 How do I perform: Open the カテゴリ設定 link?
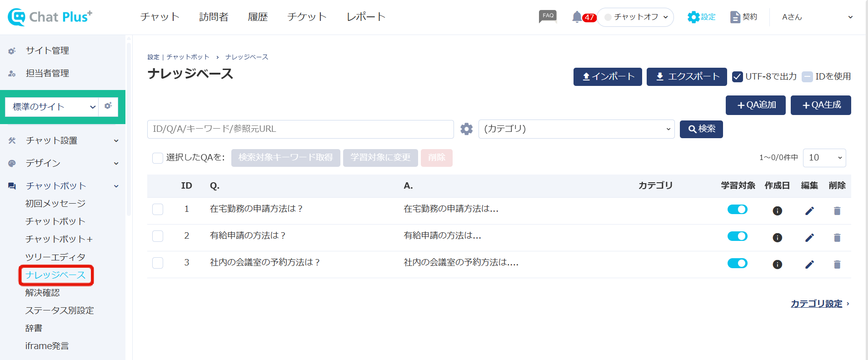click(817, 304)
